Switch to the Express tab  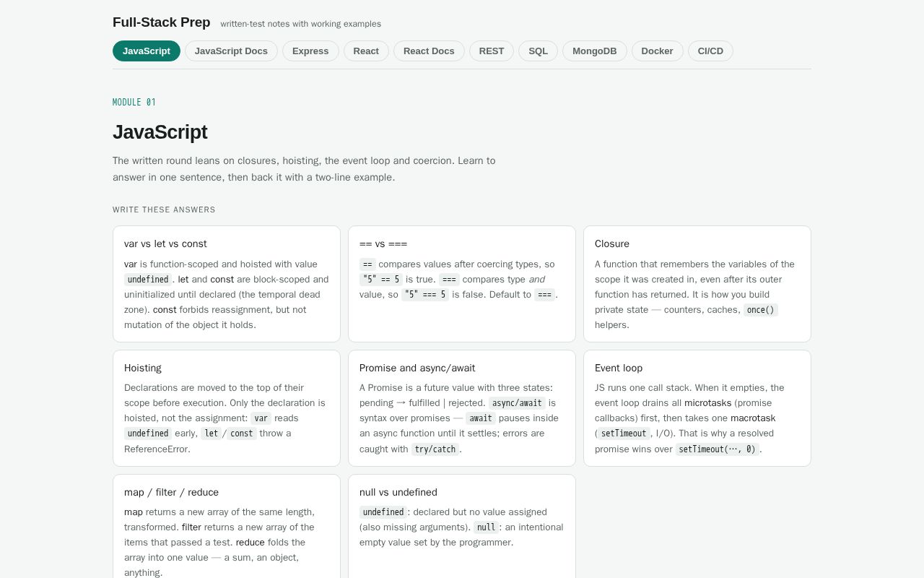pos(310,51)
